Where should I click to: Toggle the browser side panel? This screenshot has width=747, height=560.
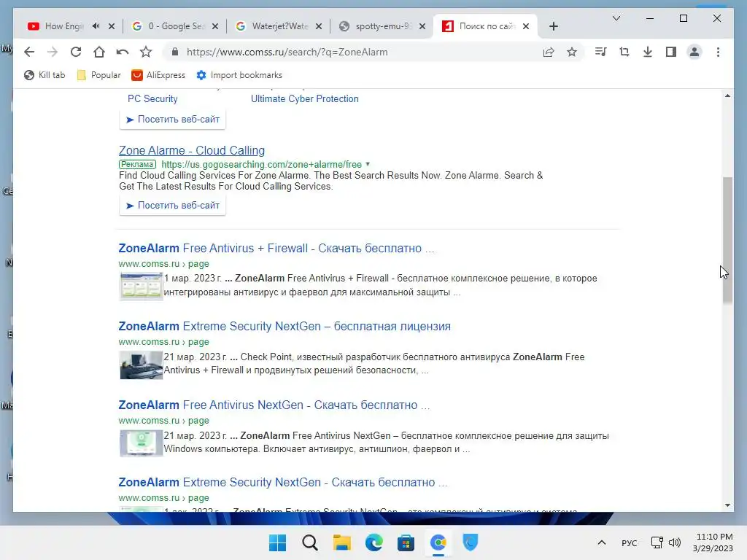coord(671,52)
